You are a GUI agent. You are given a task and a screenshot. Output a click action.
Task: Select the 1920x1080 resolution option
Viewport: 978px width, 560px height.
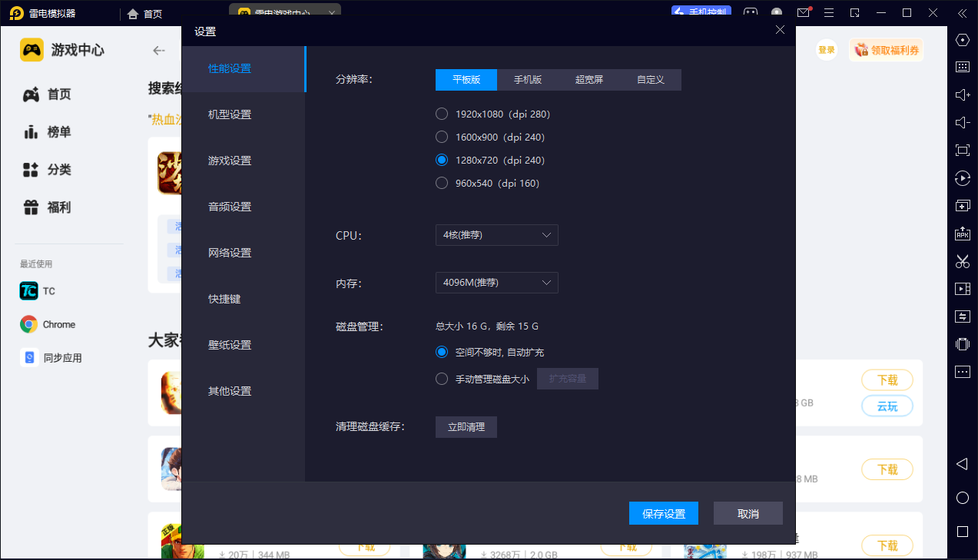(x=442, y=113)
